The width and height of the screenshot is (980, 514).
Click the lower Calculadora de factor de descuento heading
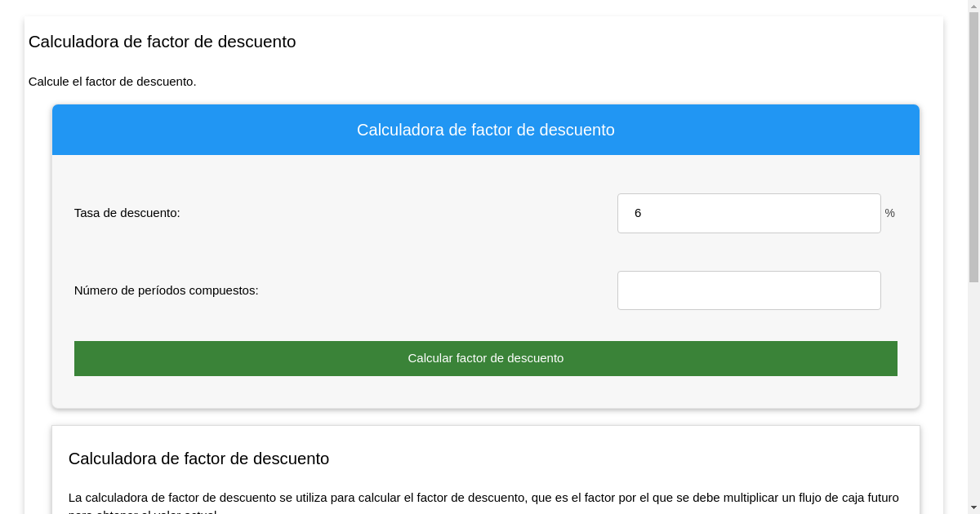coord(198,459)
